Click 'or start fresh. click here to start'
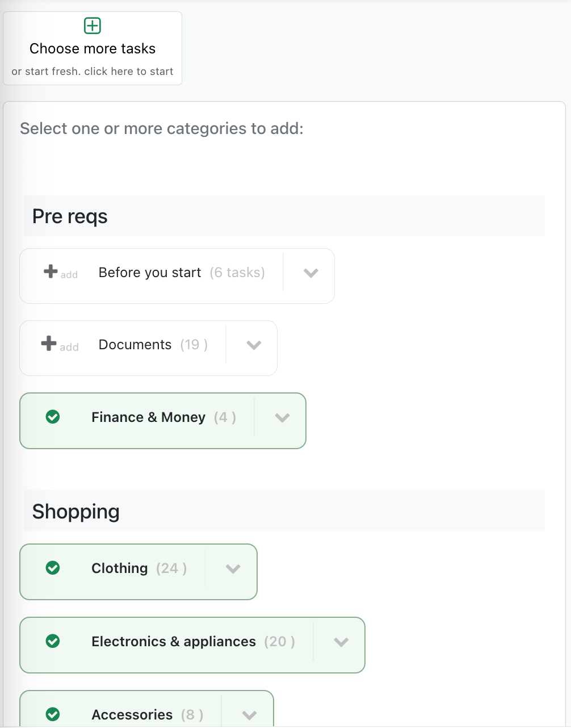Image resolution: width=571 pixels, height=728 pixels. 93,72
